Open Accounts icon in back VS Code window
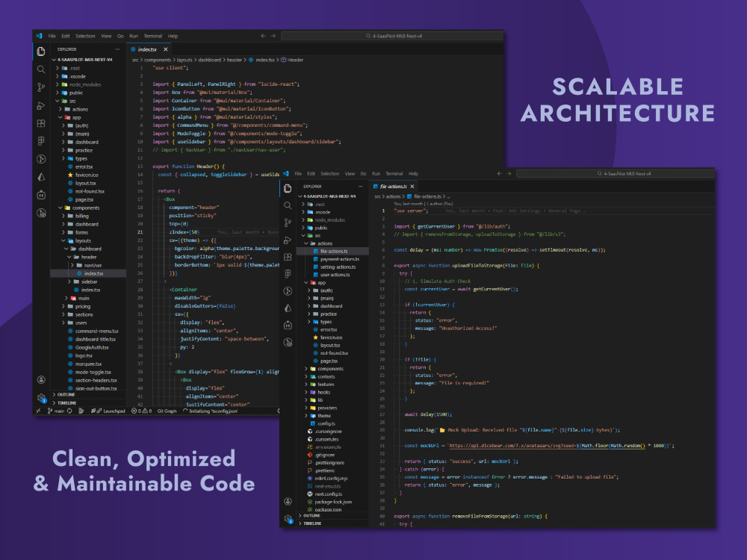 tap(41, 379)
